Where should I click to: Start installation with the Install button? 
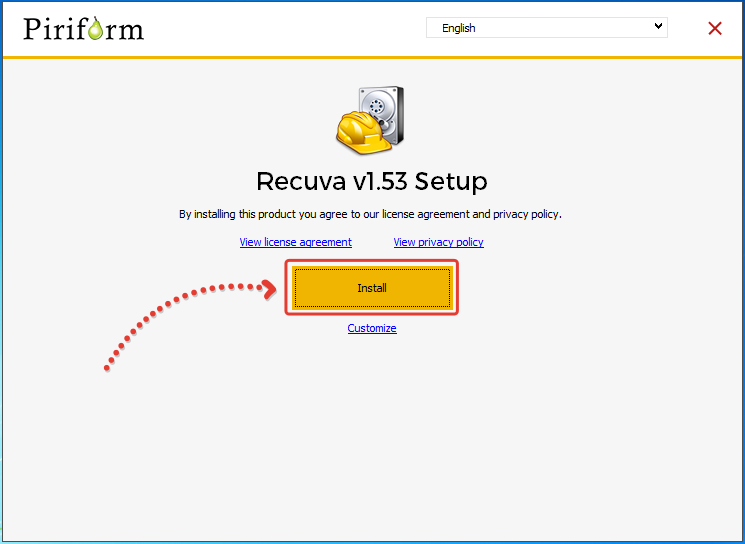pyautogui.click(x=372, y=288)
